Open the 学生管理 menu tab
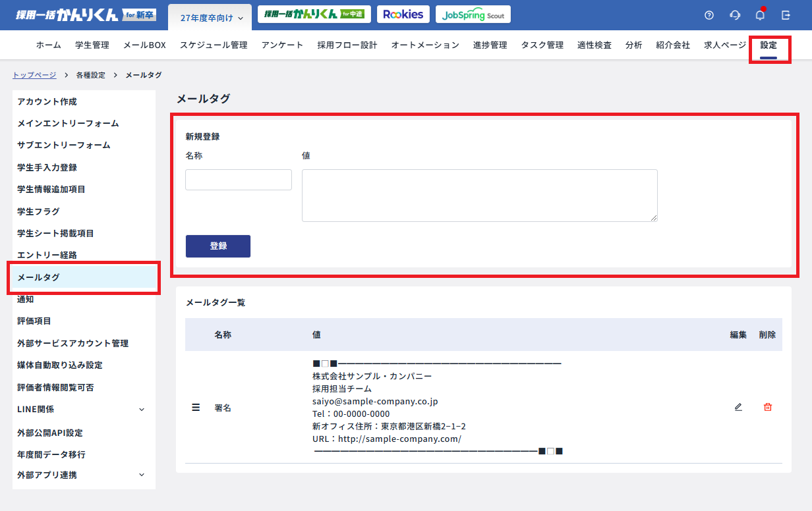Screen dimensions: 812x511 (92, 45)
